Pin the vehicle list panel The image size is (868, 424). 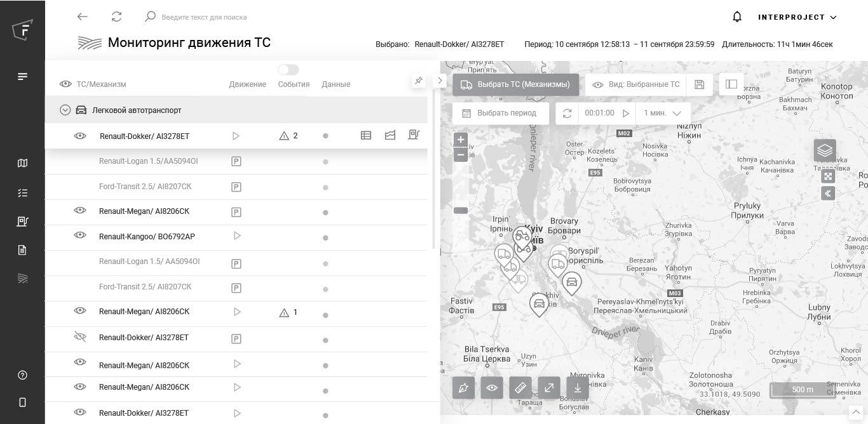pos(419,81)
